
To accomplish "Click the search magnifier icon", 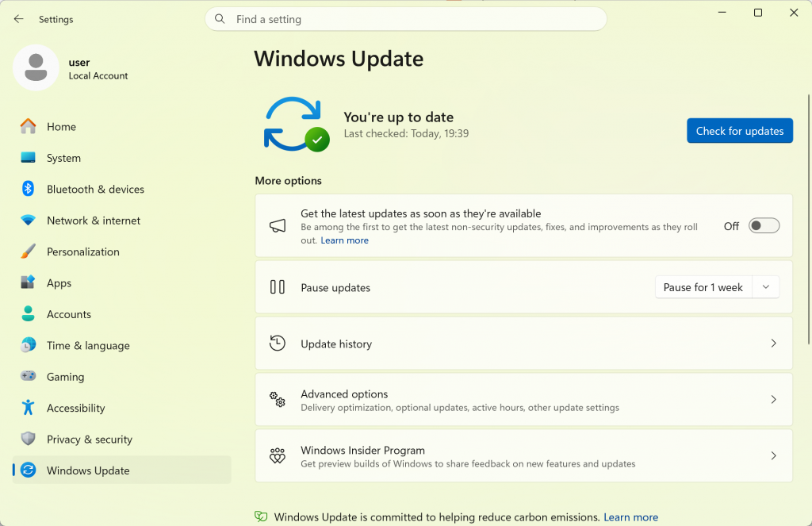I will click(220, 19).
